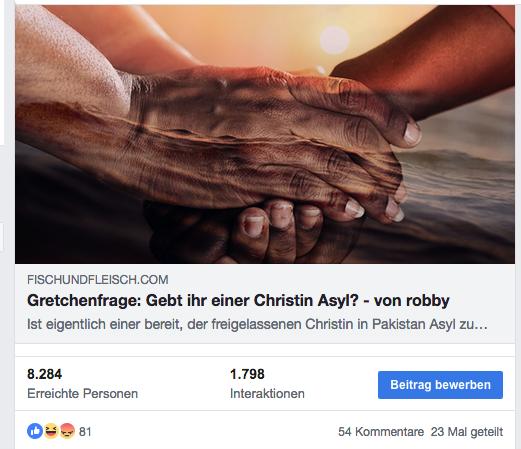Open the Gretchenfrage article headline link
The height and width of the screenshot is (449, 521).
[238, 301]
